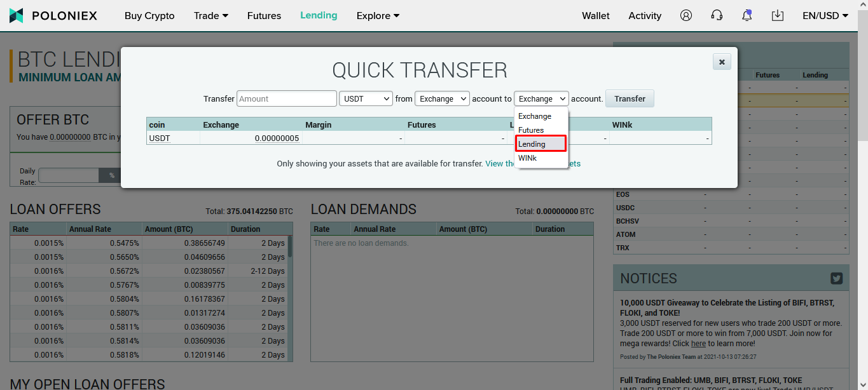
Task: Click loan offer rate 0.5767%
Action: (x=125, y=285)
